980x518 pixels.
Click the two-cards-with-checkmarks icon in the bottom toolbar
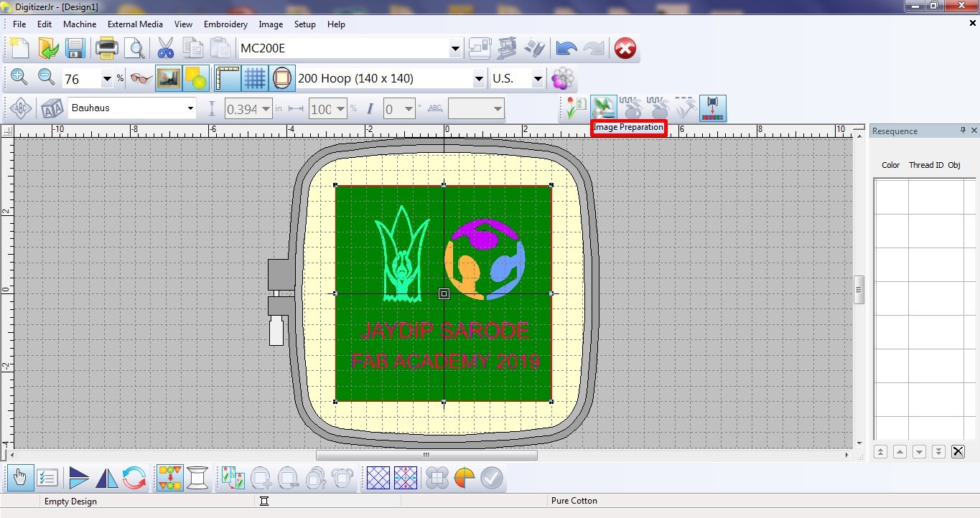click(x=234, y=478)
